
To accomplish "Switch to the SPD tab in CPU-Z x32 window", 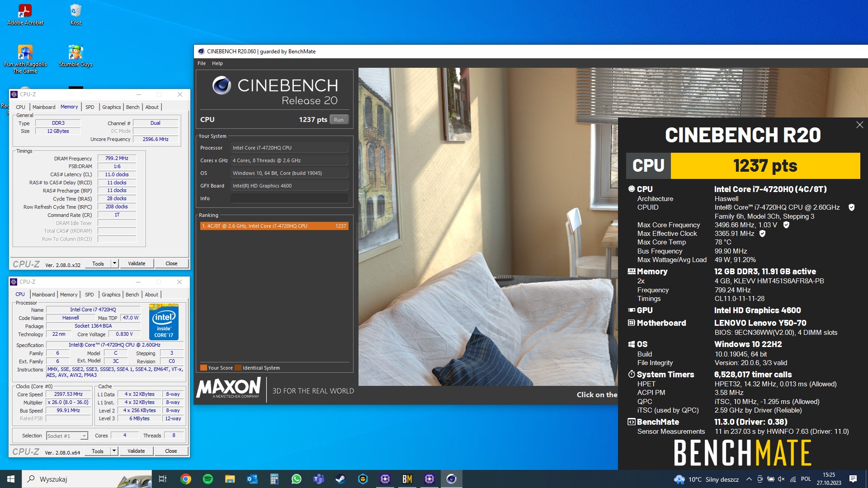I will pyautogui.click(x=90, y=107).
